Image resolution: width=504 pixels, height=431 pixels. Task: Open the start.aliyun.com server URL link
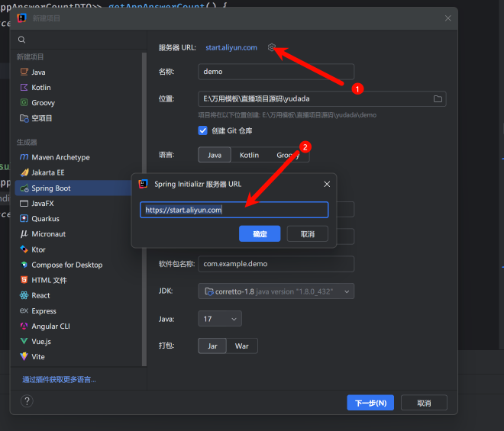pos(231,47)
